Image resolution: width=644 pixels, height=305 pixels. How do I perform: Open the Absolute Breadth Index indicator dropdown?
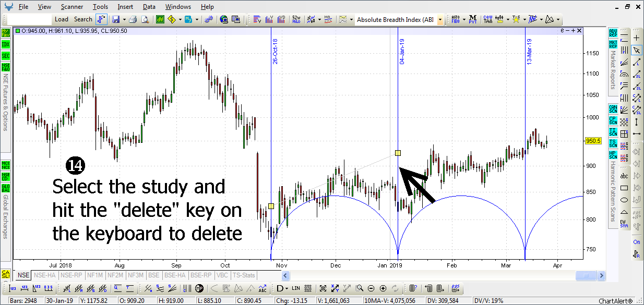tap(440, 20)
